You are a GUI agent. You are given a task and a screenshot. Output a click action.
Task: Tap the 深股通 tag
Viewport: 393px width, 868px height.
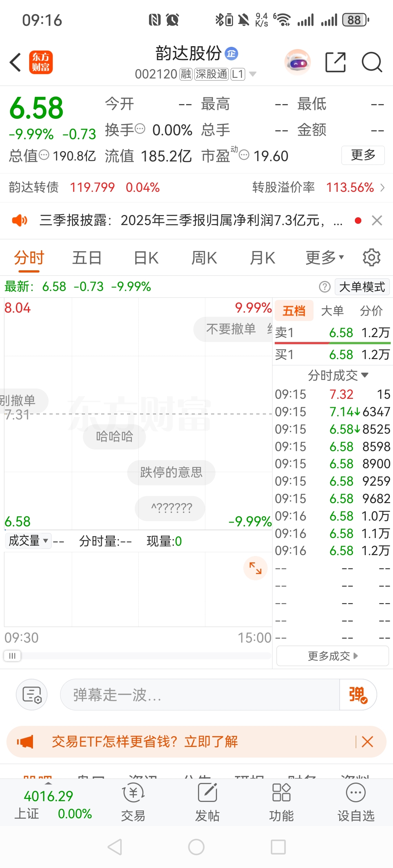point(211,74)
